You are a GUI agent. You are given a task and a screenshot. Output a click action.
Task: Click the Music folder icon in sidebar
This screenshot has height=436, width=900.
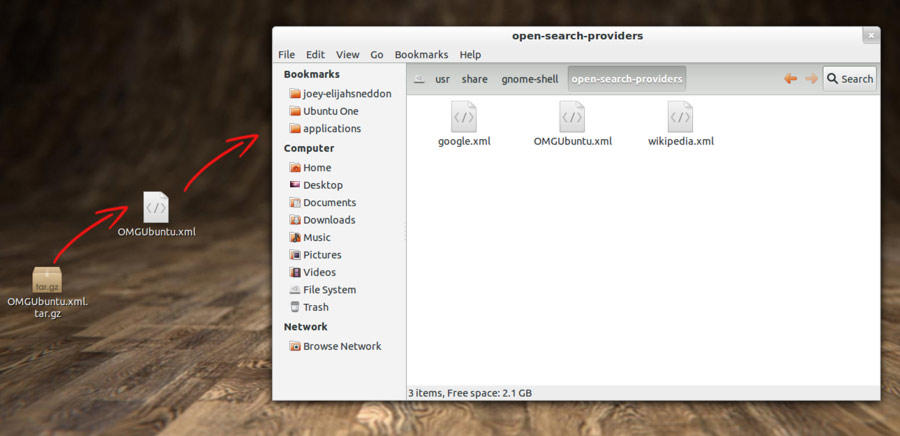click(x=295, y=238)
